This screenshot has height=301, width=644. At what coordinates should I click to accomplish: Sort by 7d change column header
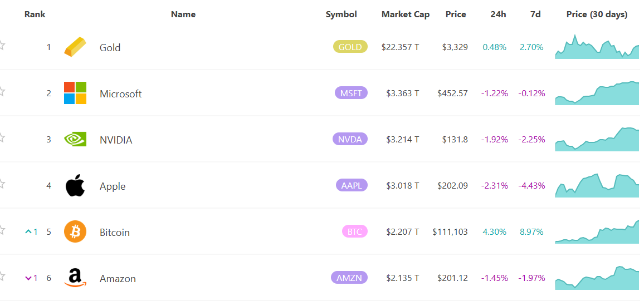(535, 14)
